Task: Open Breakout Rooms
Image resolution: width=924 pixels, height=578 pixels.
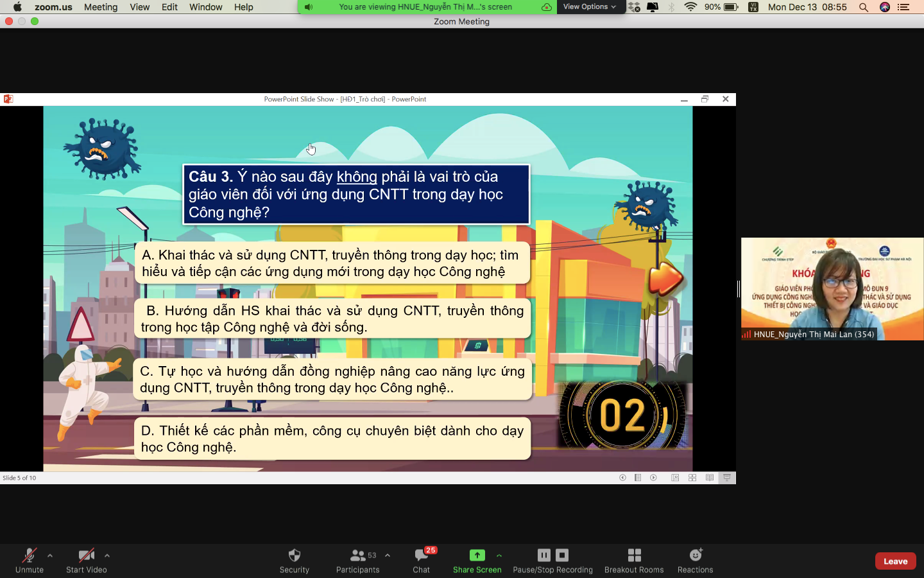Action: coord(634,556)
